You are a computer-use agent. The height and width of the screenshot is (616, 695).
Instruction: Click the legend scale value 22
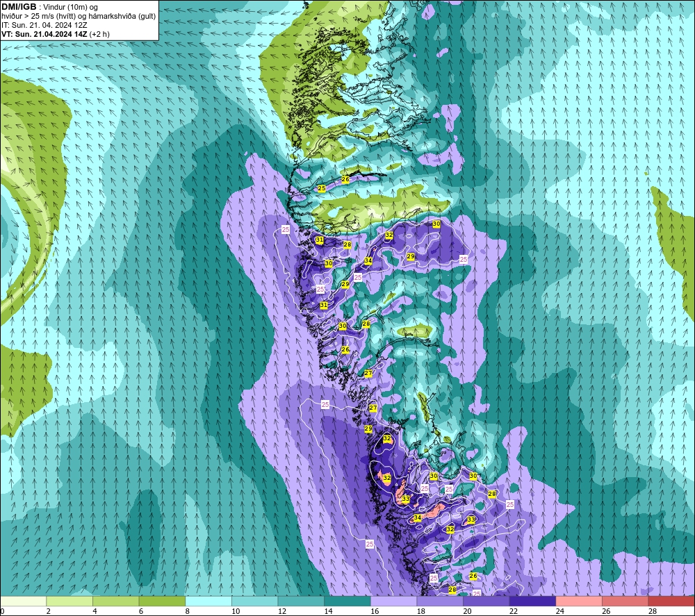click(x=514, y=611)
